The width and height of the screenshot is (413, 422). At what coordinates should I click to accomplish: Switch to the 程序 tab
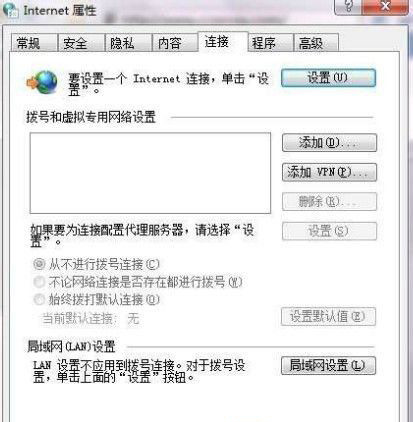[x=270, y=43]
